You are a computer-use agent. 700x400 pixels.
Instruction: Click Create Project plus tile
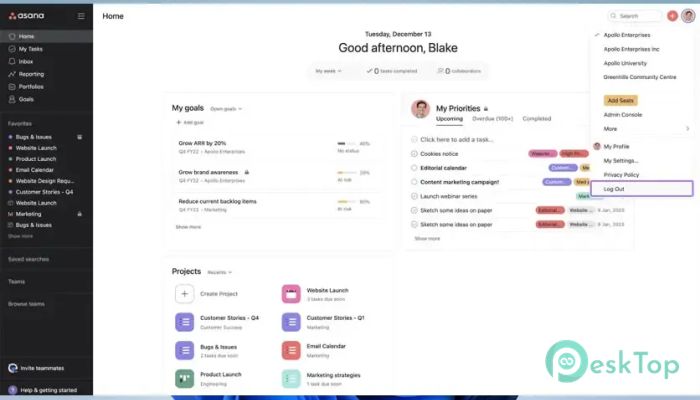click(184, 294)
